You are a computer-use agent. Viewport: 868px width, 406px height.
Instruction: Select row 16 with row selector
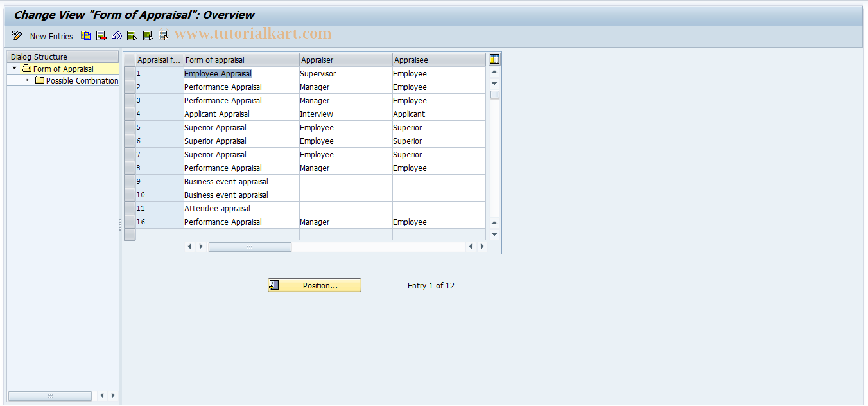[130, 222]
